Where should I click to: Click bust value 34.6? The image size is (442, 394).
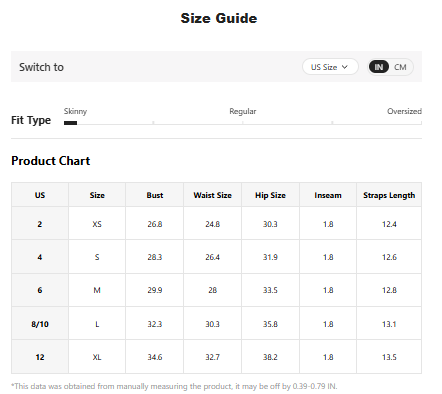tap(155, 357)
